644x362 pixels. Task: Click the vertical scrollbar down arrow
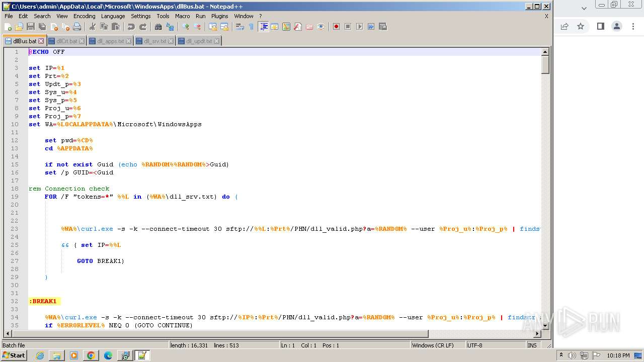545,326
